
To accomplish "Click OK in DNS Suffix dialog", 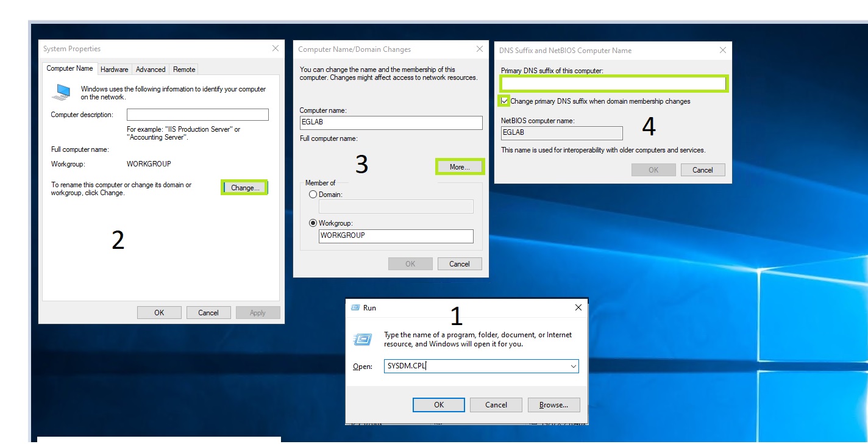I will tap(653, 170).
